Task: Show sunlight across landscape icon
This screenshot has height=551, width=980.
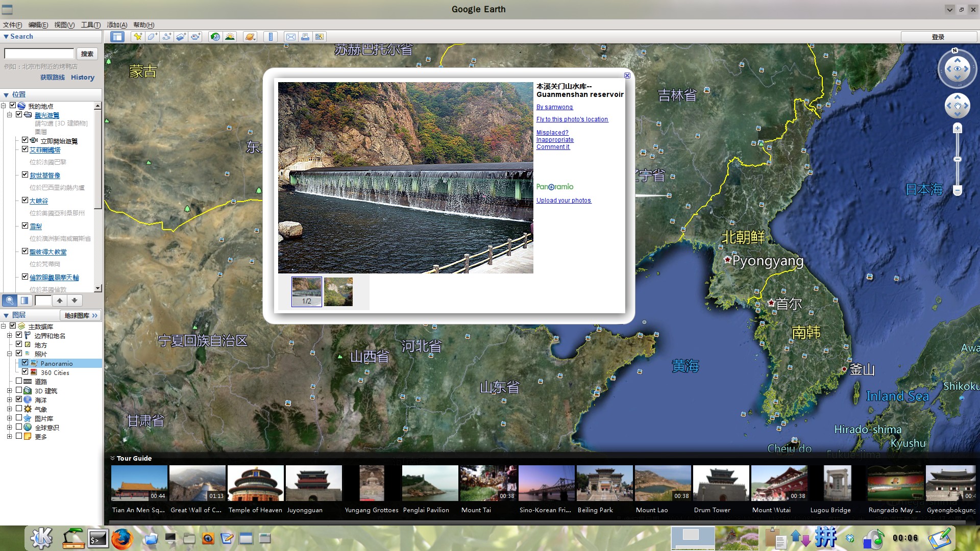Action: (230, 37)
